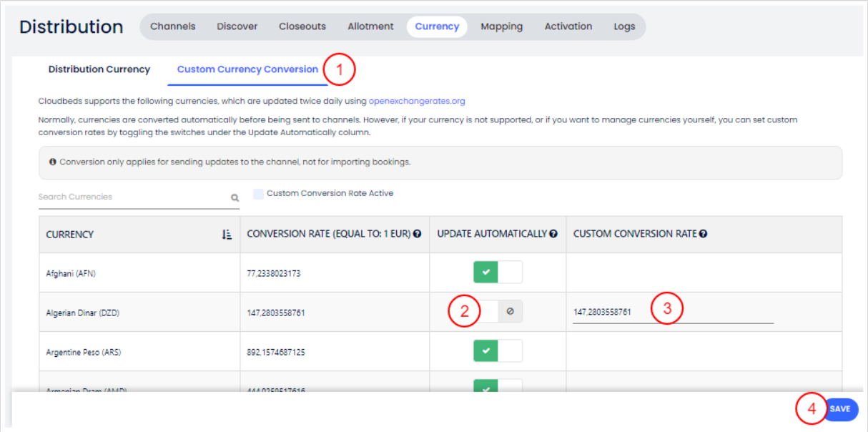Check the Custom Conversion Rate Active box
This screenshot has width=868, height=432.
tap(259, 194)
